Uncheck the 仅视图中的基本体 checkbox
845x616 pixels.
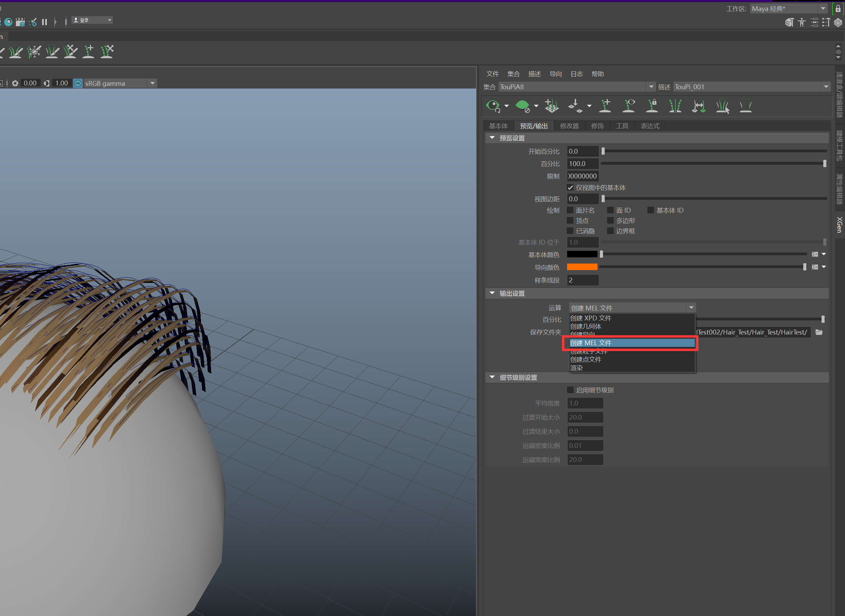tap(570, 187)
